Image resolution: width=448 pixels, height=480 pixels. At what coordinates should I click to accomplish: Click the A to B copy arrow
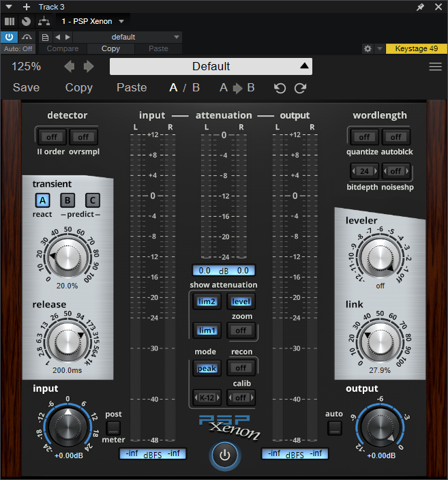[237, 88]
